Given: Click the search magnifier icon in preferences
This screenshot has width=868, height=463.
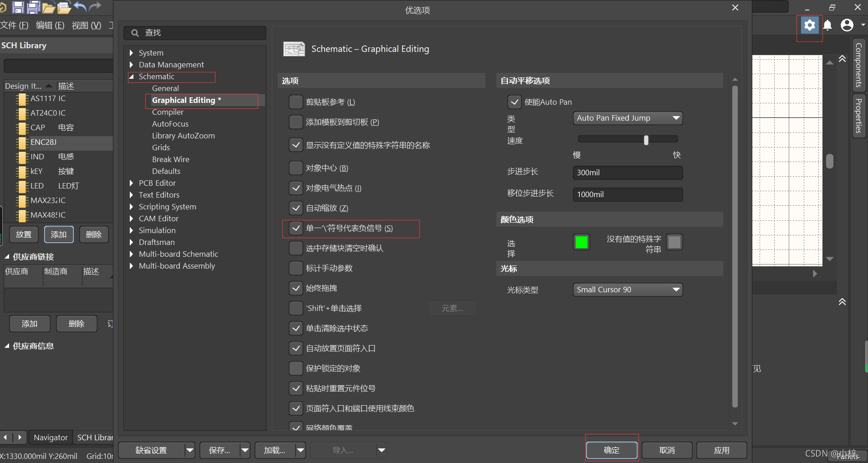Looking at the screenshot, I should (135, 33).
